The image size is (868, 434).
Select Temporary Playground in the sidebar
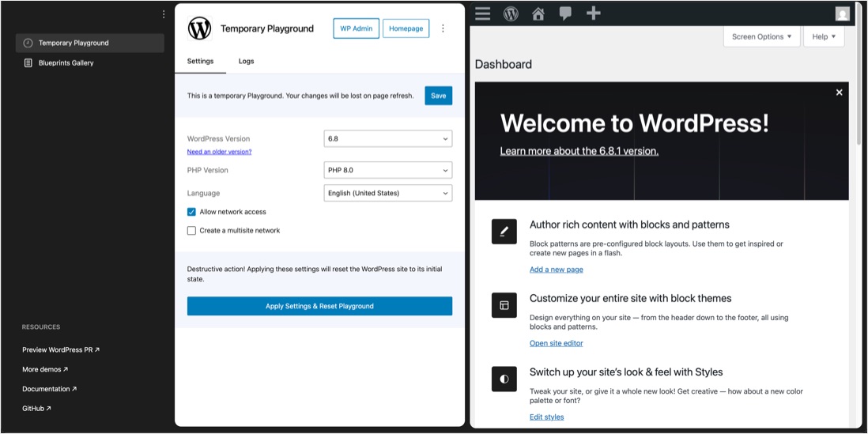(x=89, y=43)
